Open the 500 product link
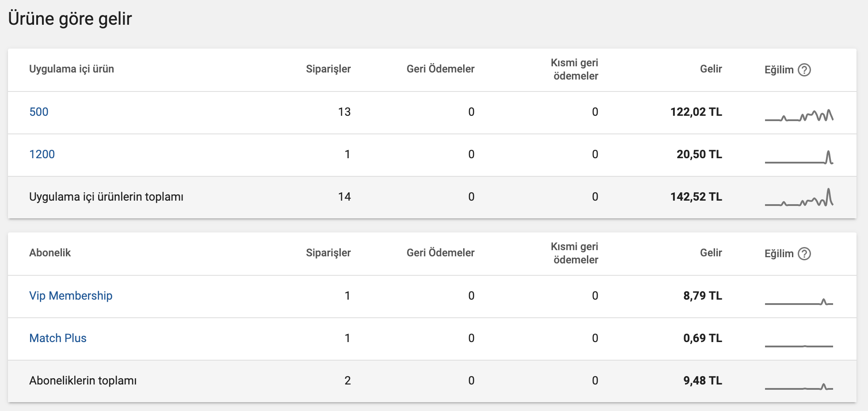 coord(39,112)
